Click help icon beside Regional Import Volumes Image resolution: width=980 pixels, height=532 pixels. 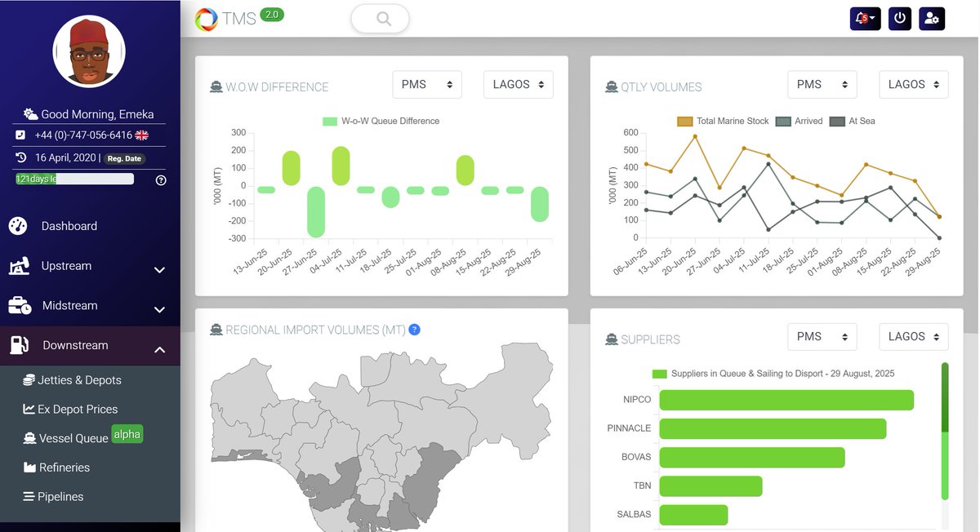tap(415, 330)
